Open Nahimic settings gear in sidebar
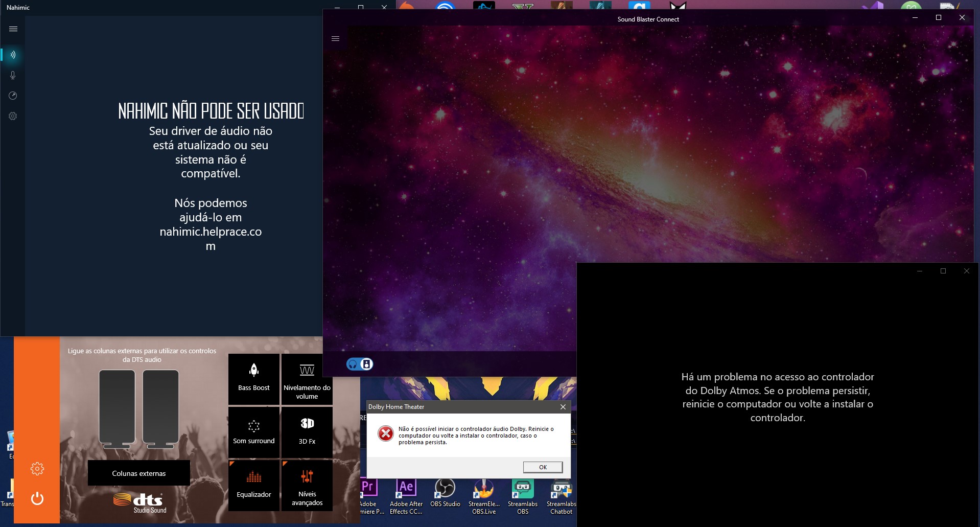Viewport: 980px width, 527px height. 13,116
